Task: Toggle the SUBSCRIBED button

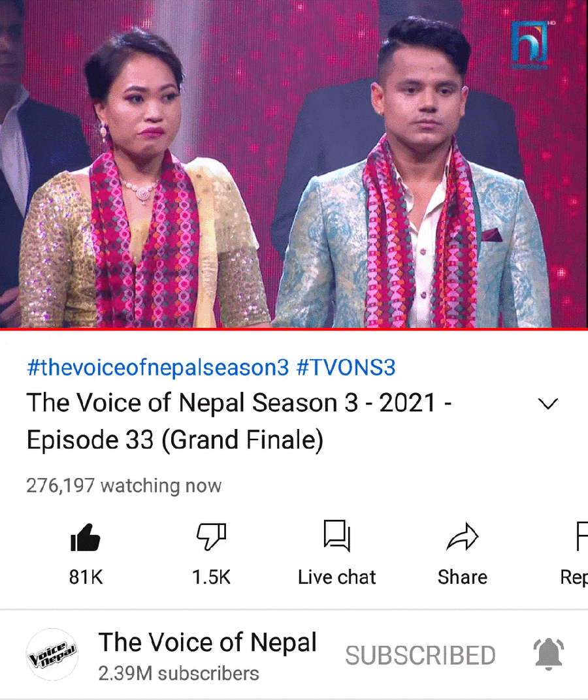Action: pyautogui.click(x=420, y=655)
